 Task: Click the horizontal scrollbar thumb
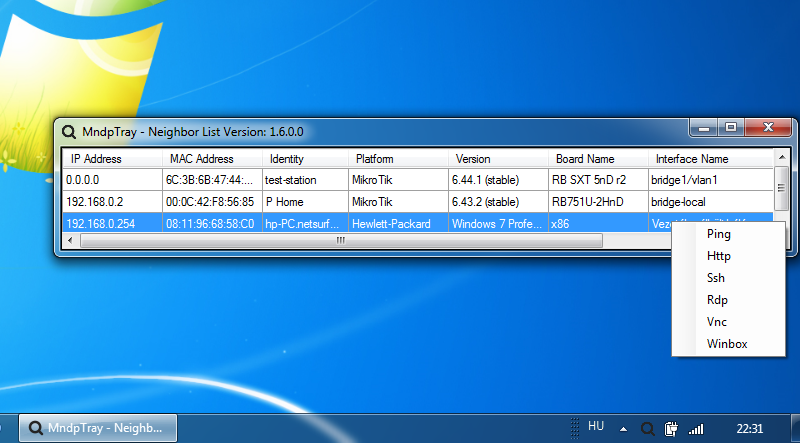pos(341,240)
